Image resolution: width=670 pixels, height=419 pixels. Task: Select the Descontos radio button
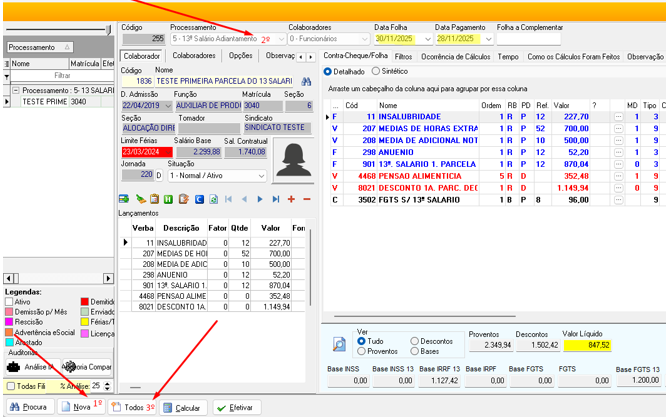(x=415, y=341)
